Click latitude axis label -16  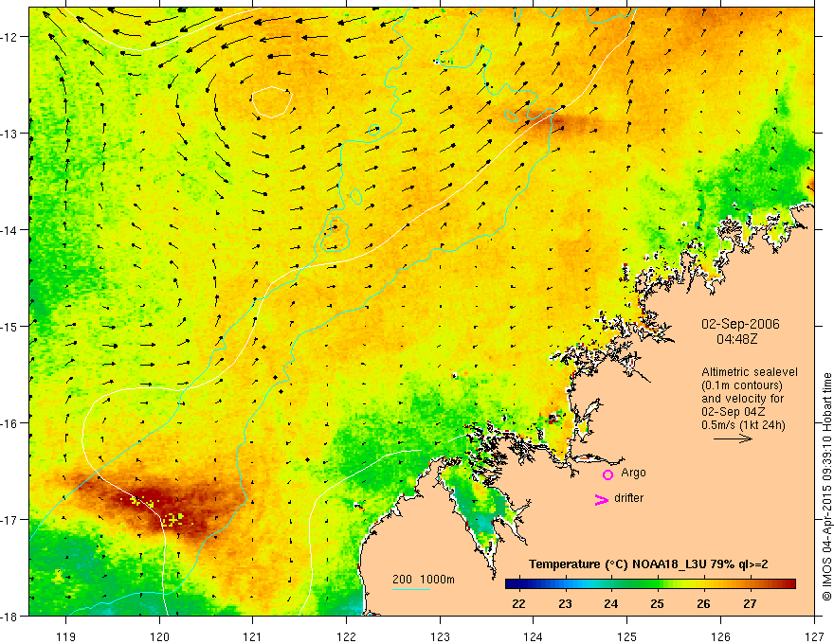pyautogui.click(x=10, y=423)
